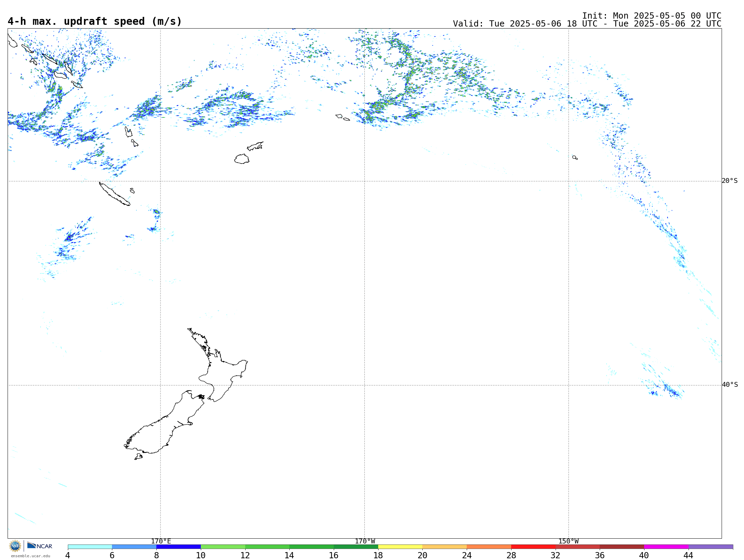The image size is (744, 560).
Task: Click the colorbar tick label '14'
Action: pos(289,555)
